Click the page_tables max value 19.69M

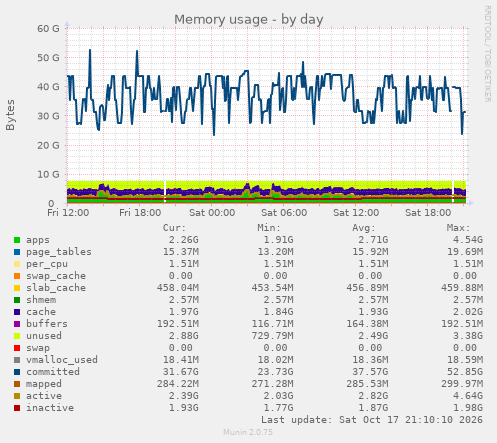click(465, 252)
